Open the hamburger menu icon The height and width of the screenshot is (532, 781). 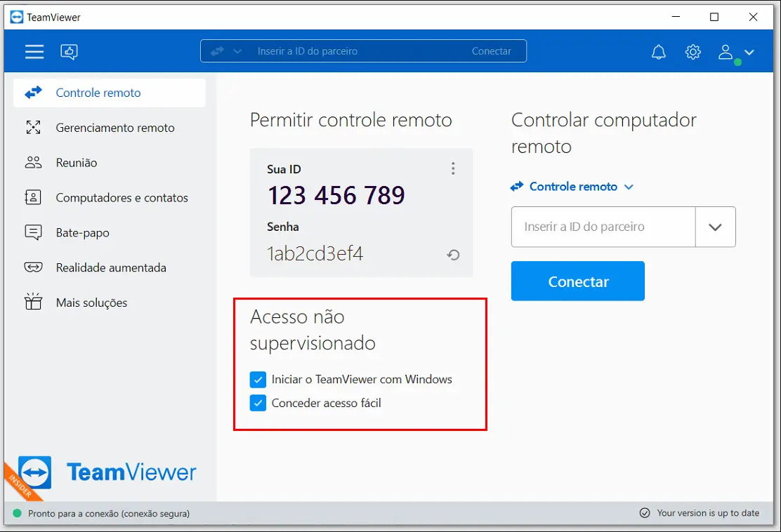tap(34, 52)
